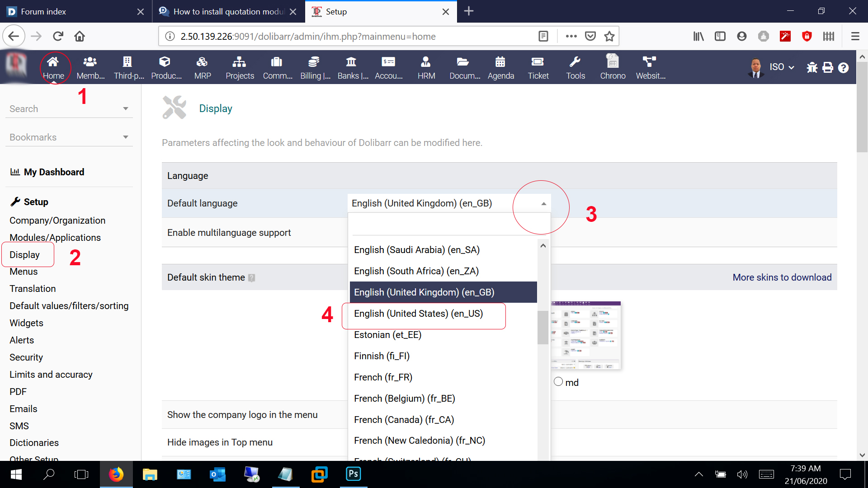Open the page actions three-dots menu
This screenshot has height=488, width=868.
[x=571, y=36]
